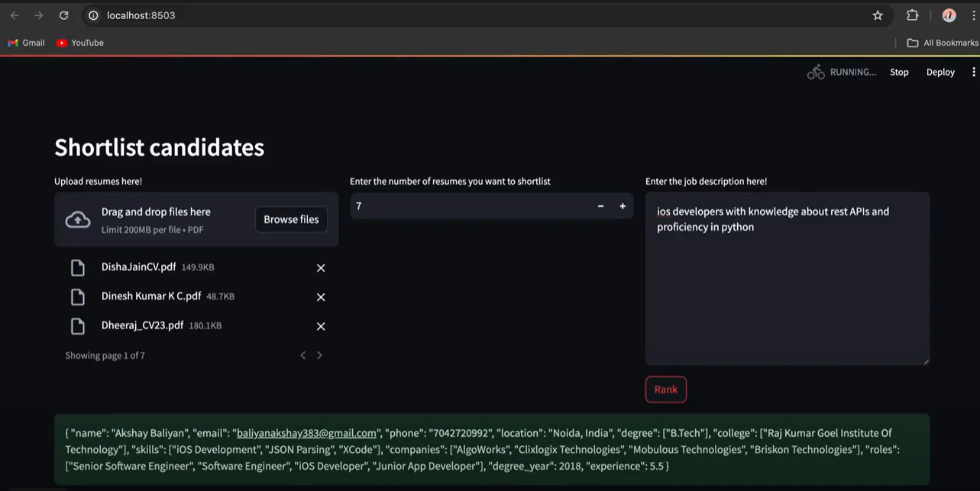Click the cloud upload icon in the drop zone
980x491 pixels.
[x=78, y=220]
